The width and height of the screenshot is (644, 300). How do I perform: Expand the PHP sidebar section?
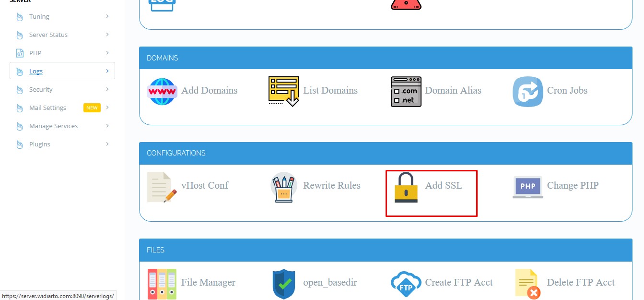[36, 53]
